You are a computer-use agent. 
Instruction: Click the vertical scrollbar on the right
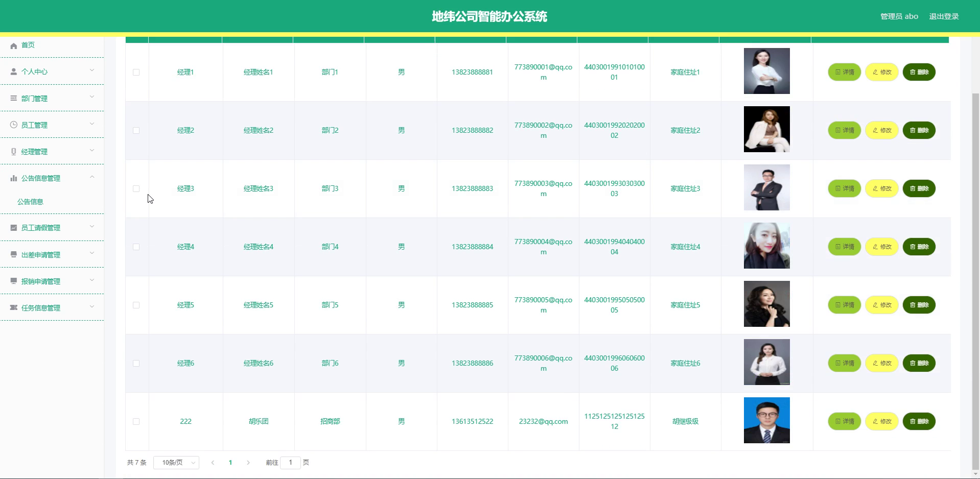[x=976, y=281]
